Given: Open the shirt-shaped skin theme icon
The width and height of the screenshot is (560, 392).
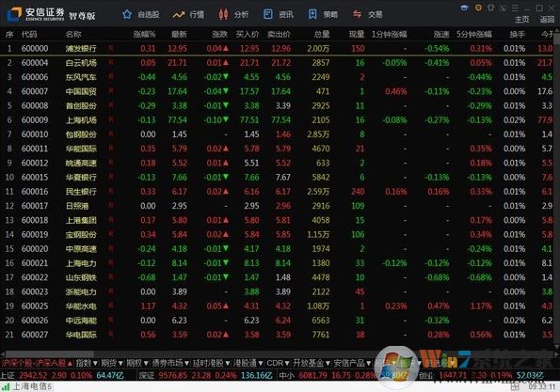Looking at the screenshot, I should 491,8.
